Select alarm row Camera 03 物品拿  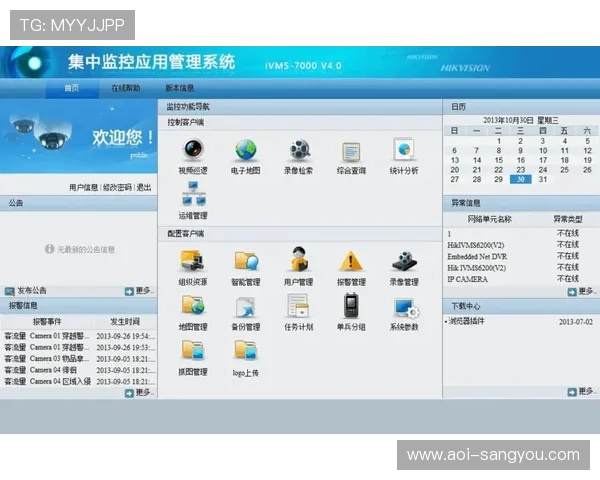(x=78, y=359)
